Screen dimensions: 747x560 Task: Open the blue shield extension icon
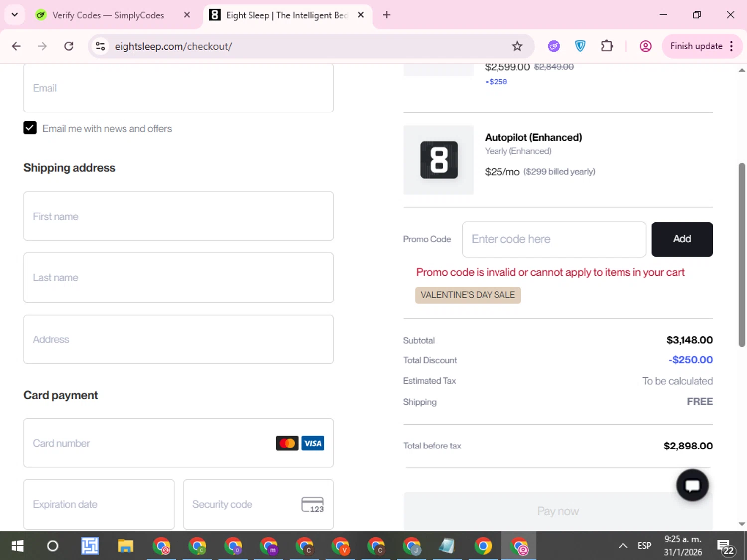click(580, 46)
